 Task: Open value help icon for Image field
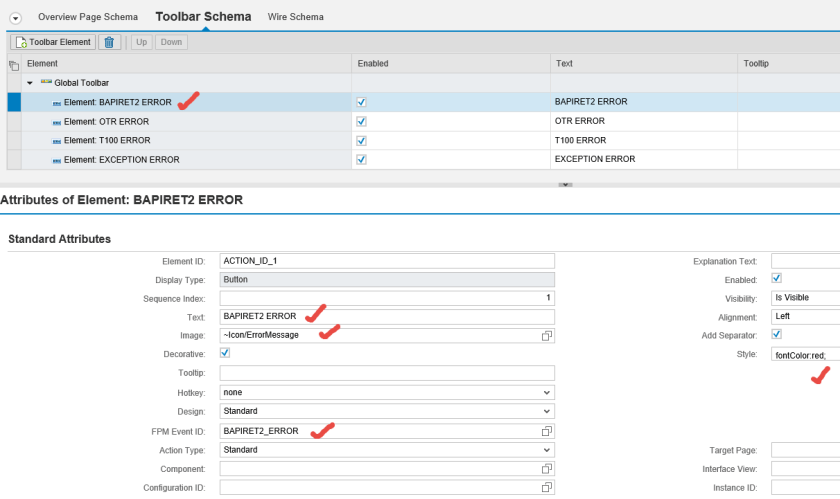547,335
